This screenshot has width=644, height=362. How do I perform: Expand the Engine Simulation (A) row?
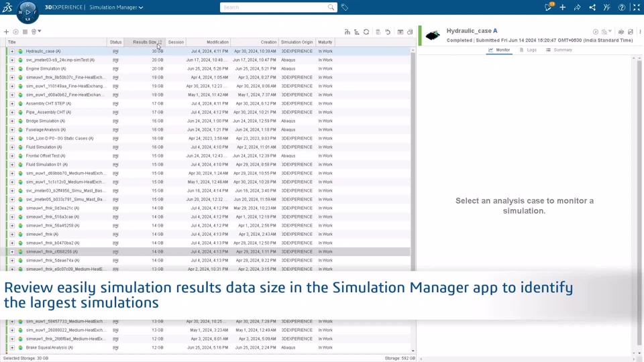(12, 68)
